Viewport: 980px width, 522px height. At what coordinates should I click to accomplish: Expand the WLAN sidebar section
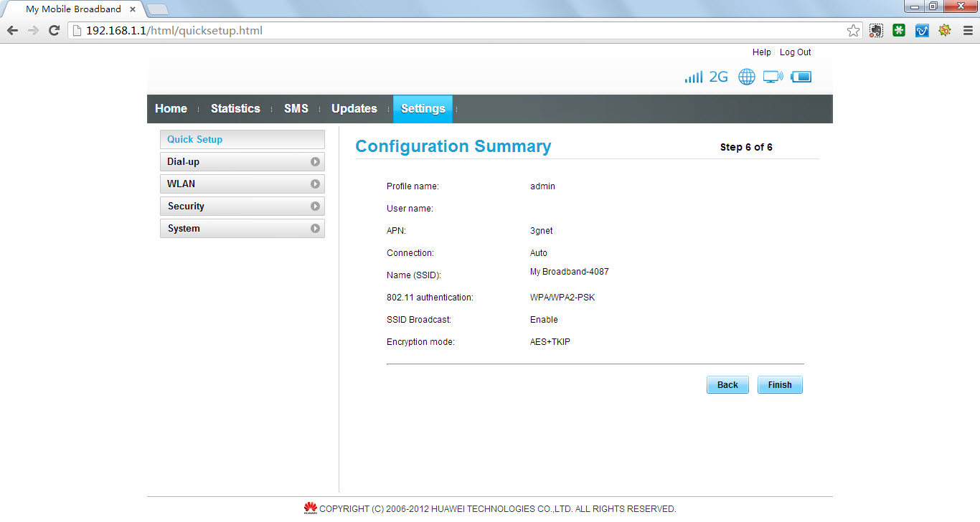[x=242, y=184]
